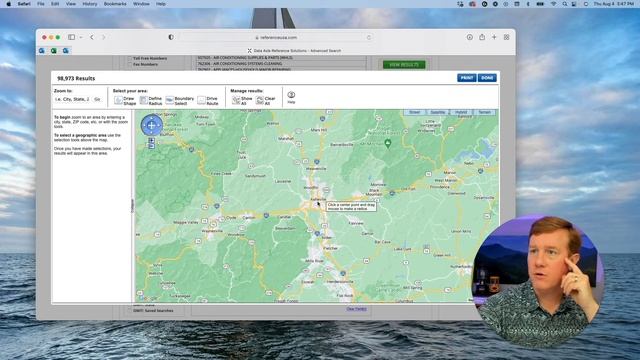640x360 pixels.
Task: Open Safari downloads icon
Action: pos(470,37)
